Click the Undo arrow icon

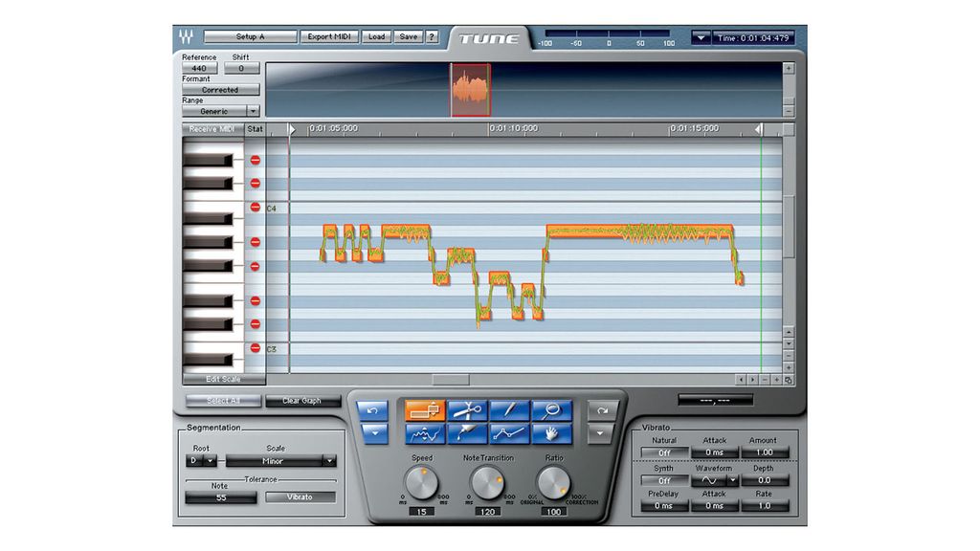(x=373, y=409)
